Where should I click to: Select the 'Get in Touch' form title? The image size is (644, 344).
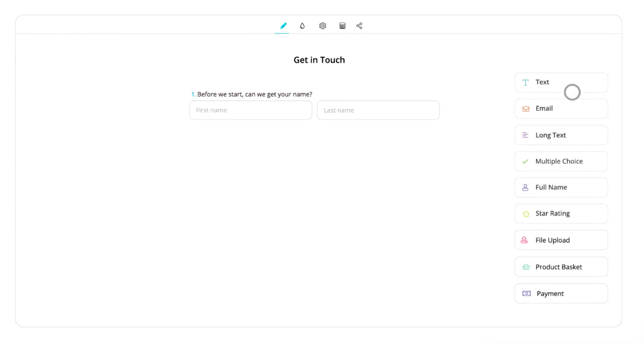319,60
